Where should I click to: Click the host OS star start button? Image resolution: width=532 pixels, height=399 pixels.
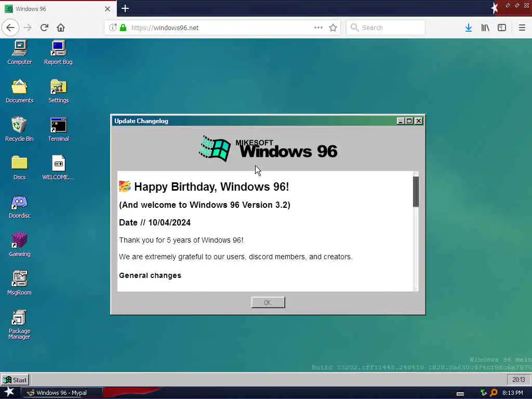[9, 392]
